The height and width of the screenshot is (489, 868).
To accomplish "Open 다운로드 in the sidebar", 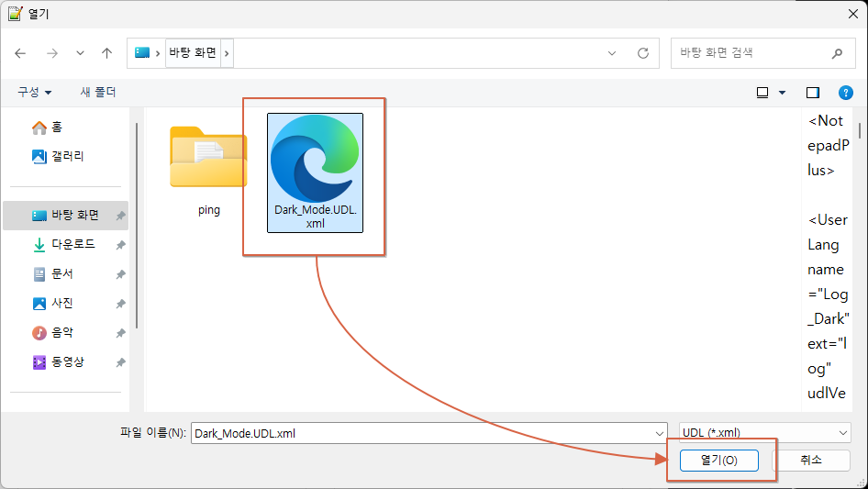I will pyautogui.click(x=65, y=245).
